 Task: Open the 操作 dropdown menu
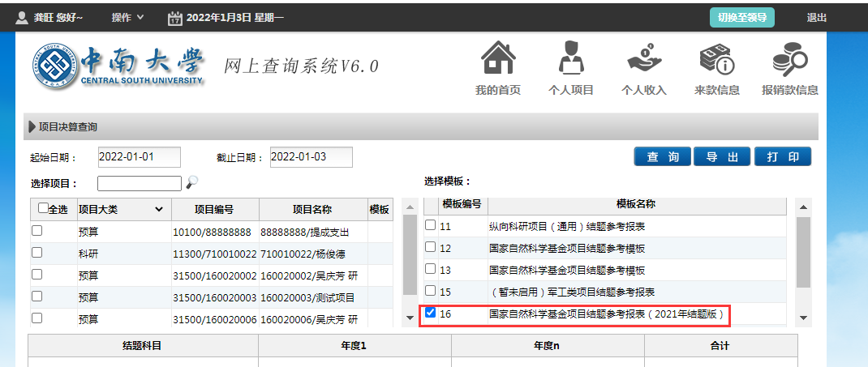128,18
